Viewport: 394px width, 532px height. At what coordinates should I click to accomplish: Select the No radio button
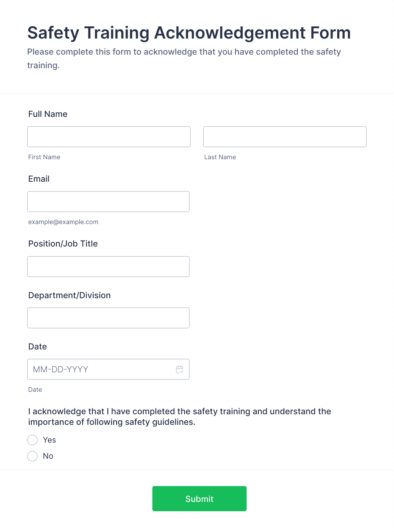(x=33, y=456)
